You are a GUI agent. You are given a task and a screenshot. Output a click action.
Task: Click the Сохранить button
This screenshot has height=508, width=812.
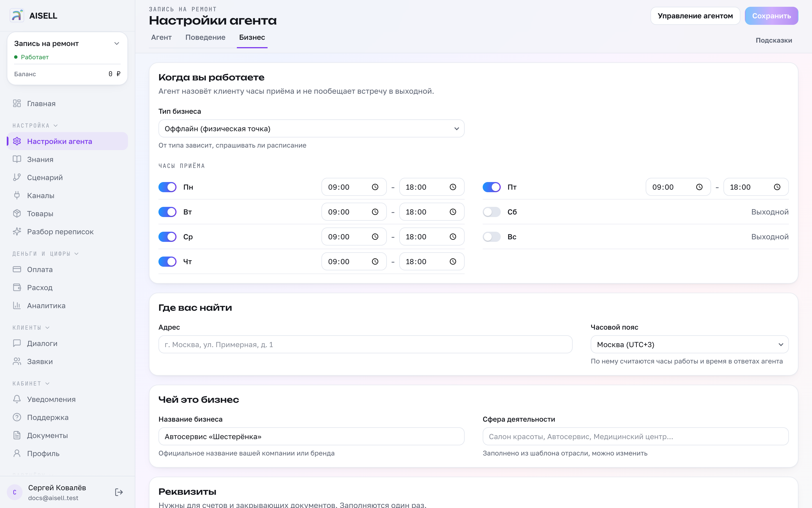point(771,16)
